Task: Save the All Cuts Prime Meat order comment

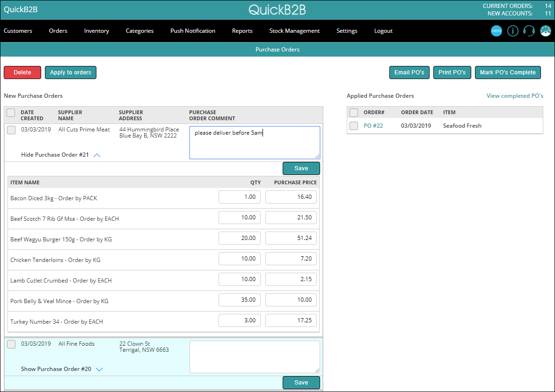Action: coord(301,168)
